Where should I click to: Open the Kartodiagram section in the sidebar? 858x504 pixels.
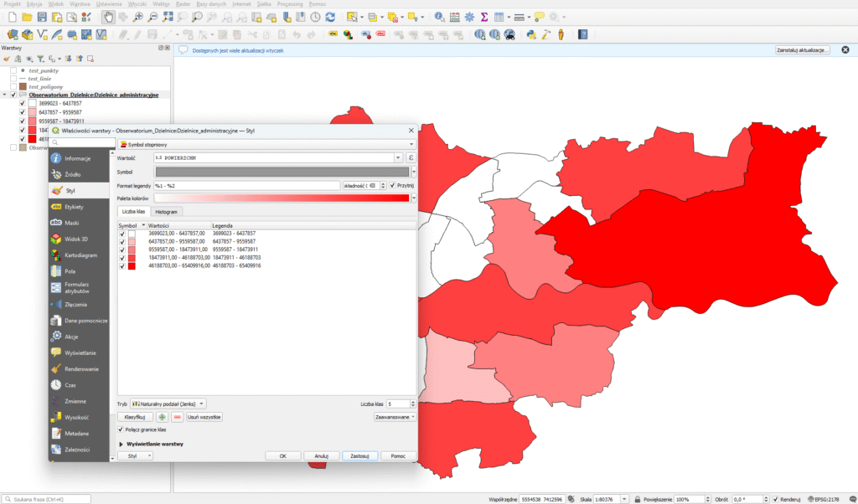pyautogui.click(x=82, y=255)
